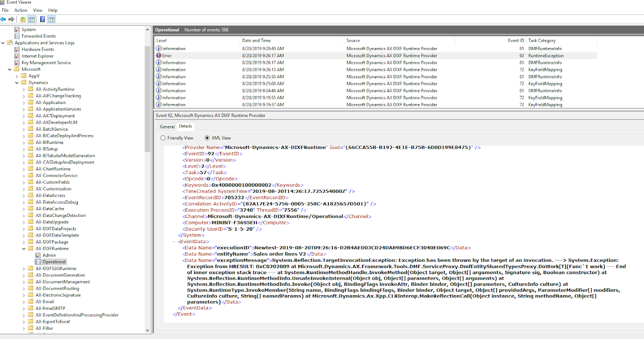644x339 pixels.
Task: Select the Friendly View radio button
Action: pyautogui.click(x=163, y=138)
